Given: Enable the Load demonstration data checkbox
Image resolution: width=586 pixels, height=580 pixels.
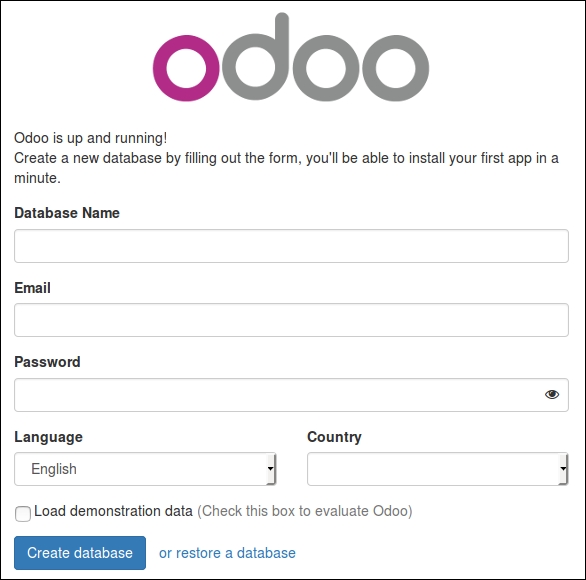Looking at the screenshot, I should 23,513.
